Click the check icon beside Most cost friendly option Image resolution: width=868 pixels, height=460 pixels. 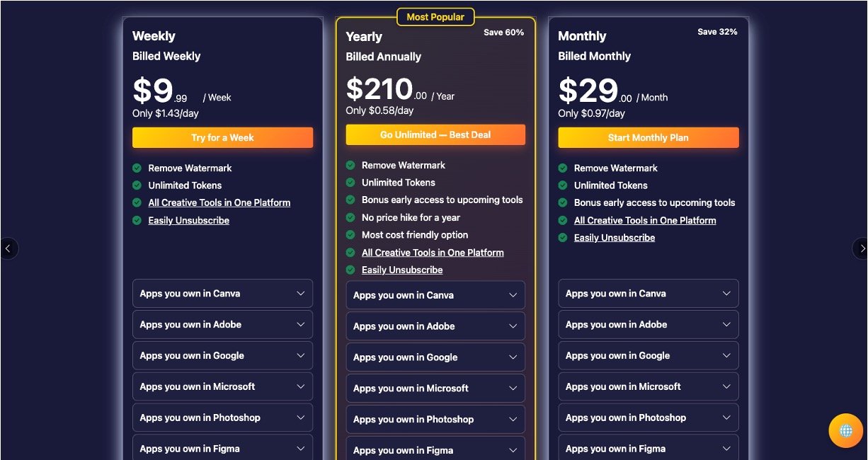coord(350,235)
